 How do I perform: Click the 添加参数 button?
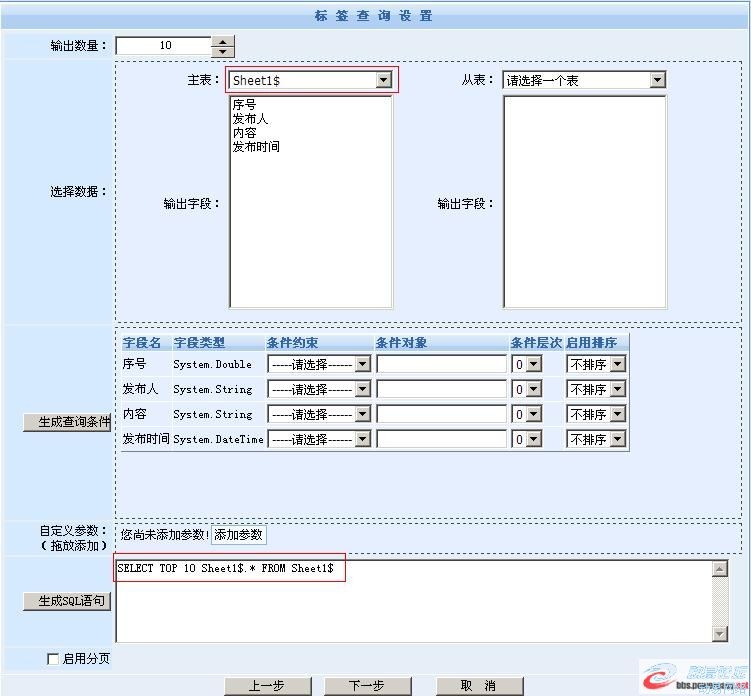click(x=238, y=535)
